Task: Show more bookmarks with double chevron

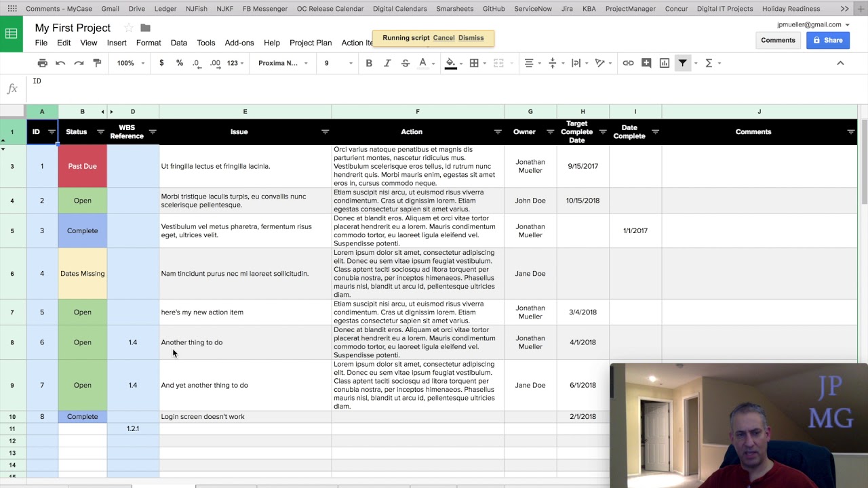Action: click(844, 9)
